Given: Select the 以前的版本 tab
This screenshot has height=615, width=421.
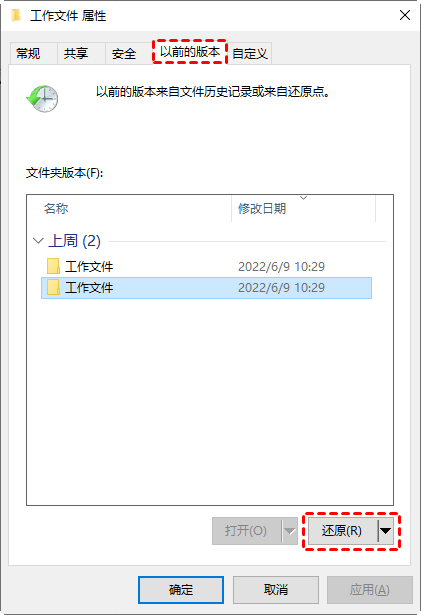Looking at the screenshot, I should point(190,51).
